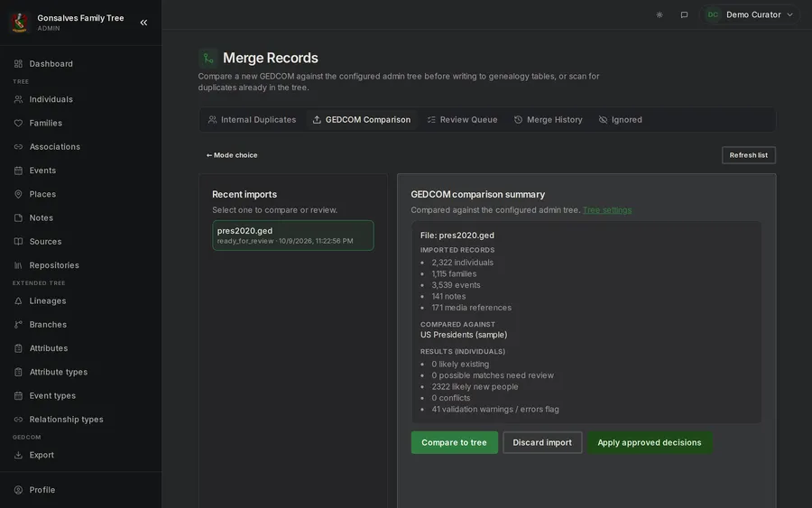This screenshot has width=812, height=508.
Task: Click the Branches git-branch icon
Action: [18, 324]
